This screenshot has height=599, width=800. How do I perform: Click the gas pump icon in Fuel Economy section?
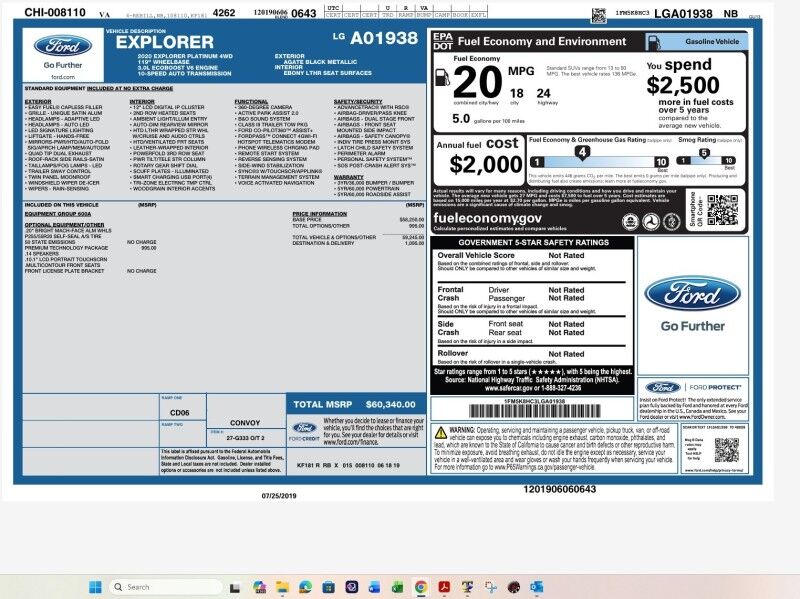[x=442, y=77]
